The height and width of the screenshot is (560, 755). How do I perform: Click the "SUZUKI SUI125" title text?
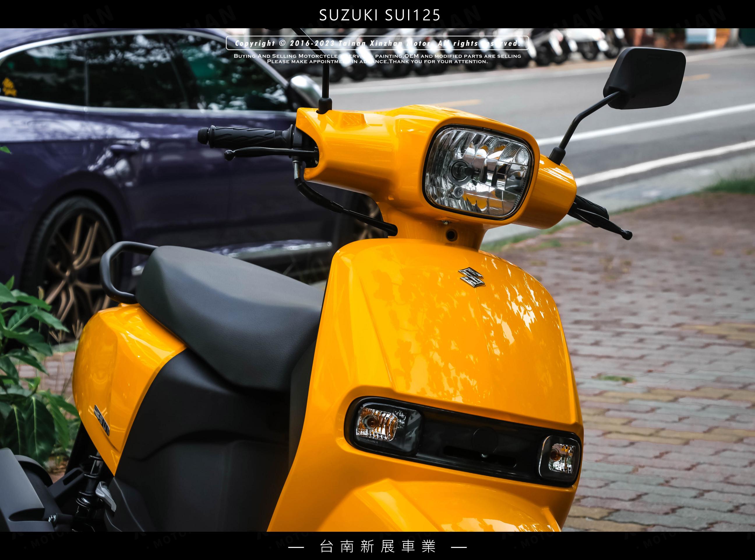pos(380,15)
